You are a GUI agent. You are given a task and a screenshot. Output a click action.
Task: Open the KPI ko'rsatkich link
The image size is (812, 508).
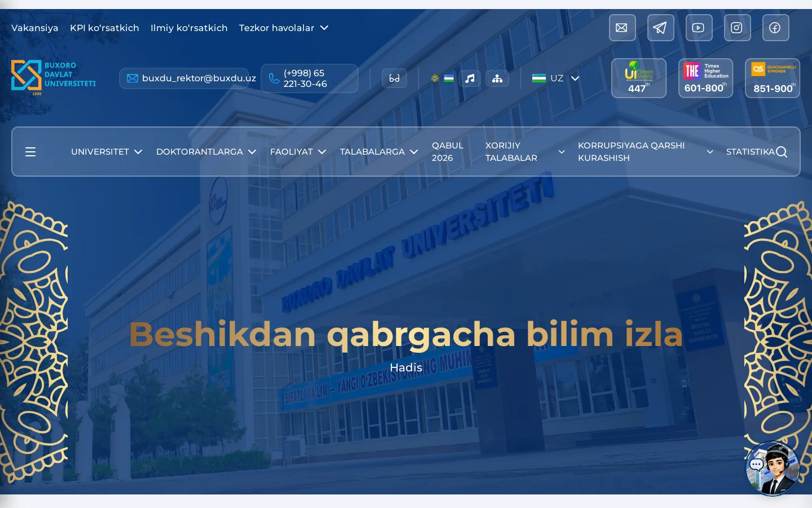104,28
